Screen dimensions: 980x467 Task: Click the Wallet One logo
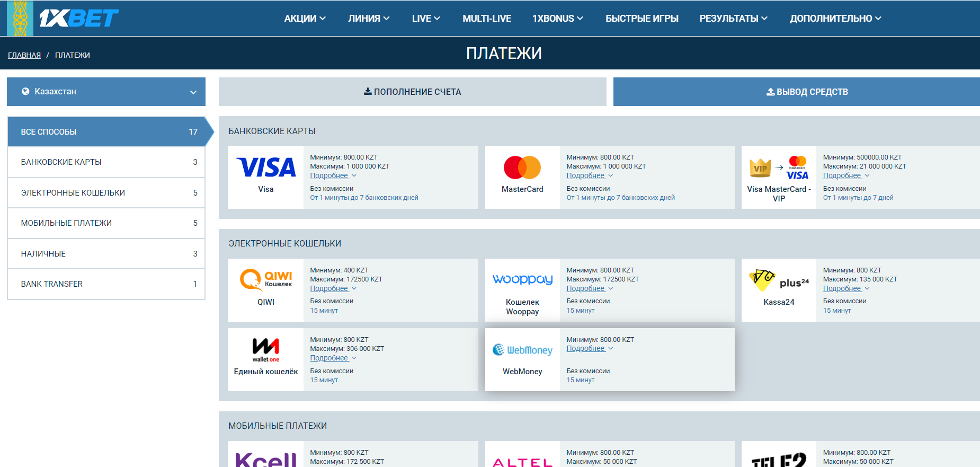point(266,350)
